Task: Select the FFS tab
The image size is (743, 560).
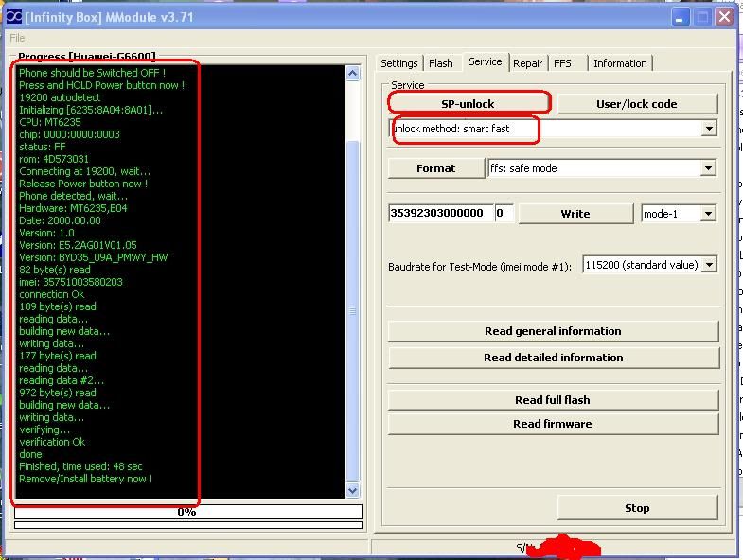Action: click(x=562, y=63)
